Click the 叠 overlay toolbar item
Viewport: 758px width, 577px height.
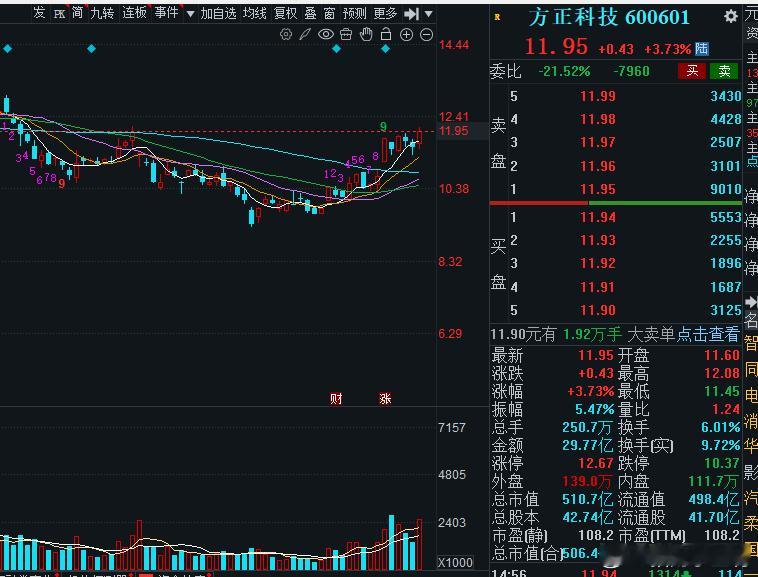(x=310, y=14)
